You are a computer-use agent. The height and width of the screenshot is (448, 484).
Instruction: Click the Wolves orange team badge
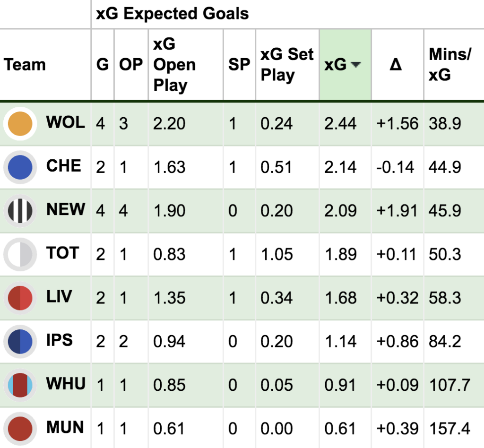click(20, 124)
